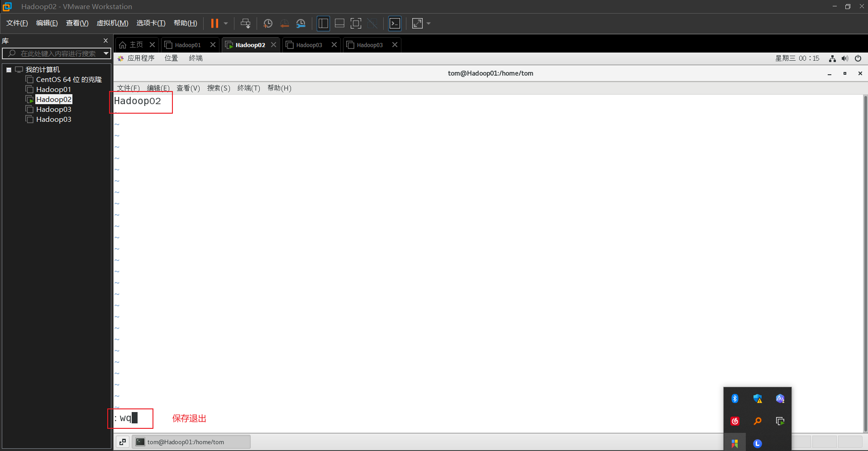Click the unity mode toolbar icon

(372, 24)
